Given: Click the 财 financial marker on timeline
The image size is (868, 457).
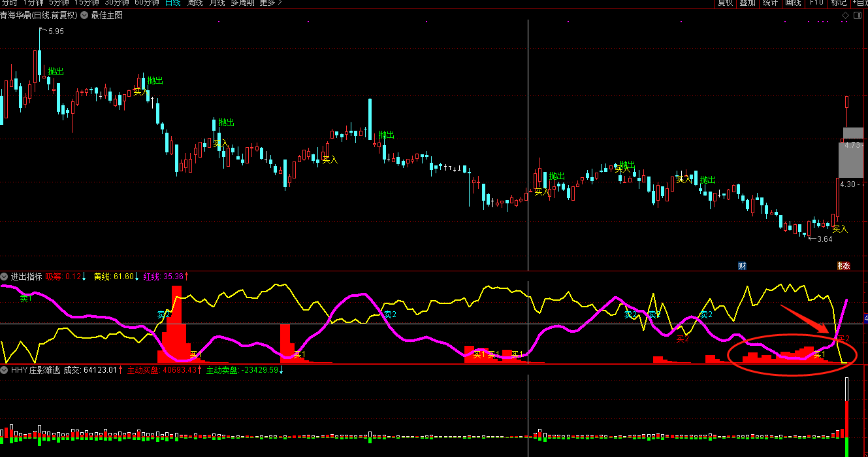Looking at the screenshot, I should click(742, 265).
